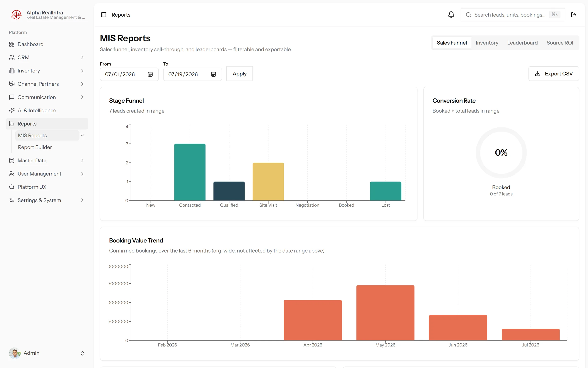Click the Platform section label

click(18, 32)
